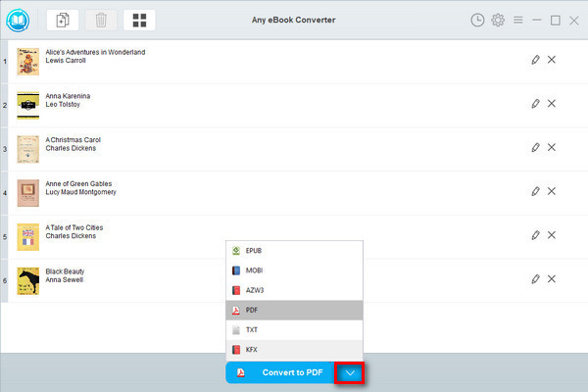588x392 pixels.
Task: Click the trash delete-all icon
Action: pyautogui.click(x=101, y=20)
